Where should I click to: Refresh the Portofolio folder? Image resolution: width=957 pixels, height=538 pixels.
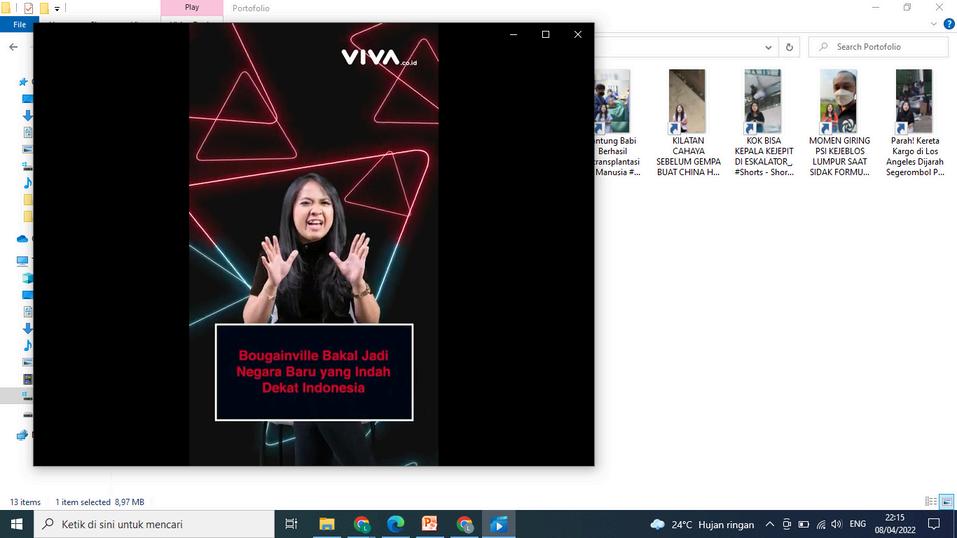pyautogui.click(x=789, y=47)
